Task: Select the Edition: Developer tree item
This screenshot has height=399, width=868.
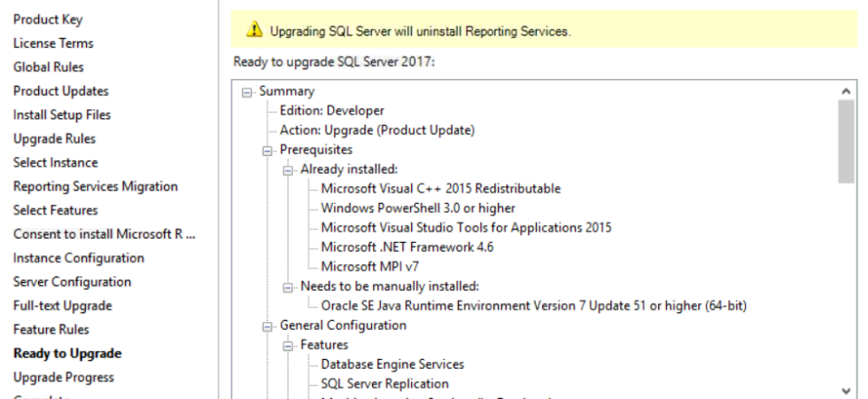Action: coord(331,111)
